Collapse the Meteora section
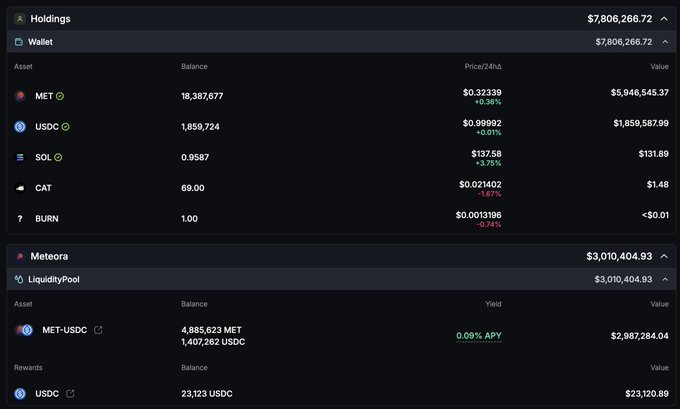Image resolution: width=680 pixels, height=409 pixels. [664, 256]
